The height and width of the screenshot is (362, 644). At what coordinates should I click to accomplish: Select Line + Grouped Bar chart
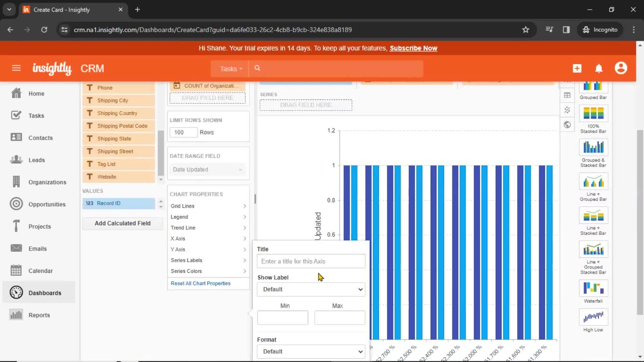click(x=593, y=187)
